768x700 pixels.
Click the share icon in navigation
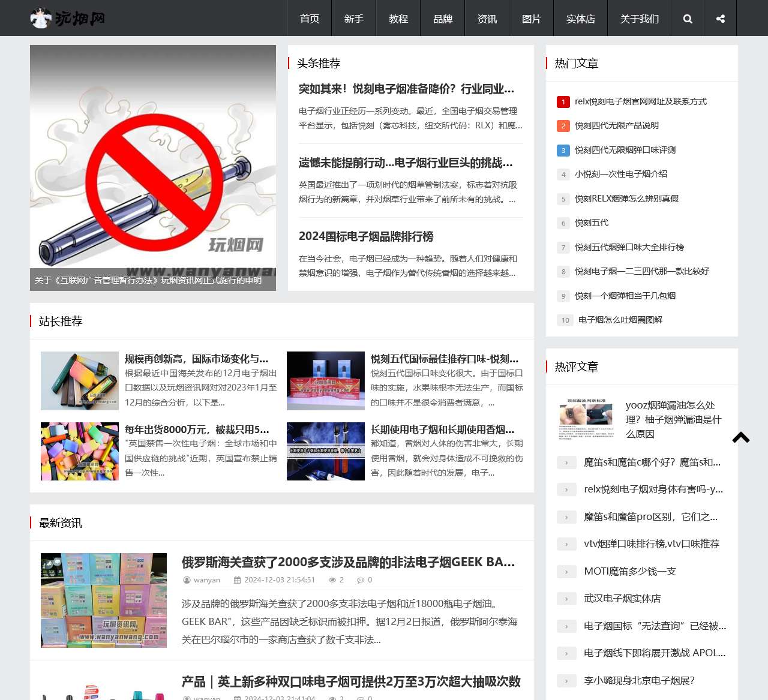(x=721, y=19)
